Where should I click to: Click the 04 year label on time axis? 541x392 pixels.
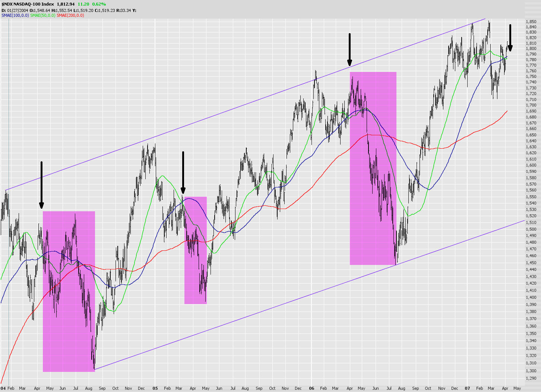pos(3,388)
